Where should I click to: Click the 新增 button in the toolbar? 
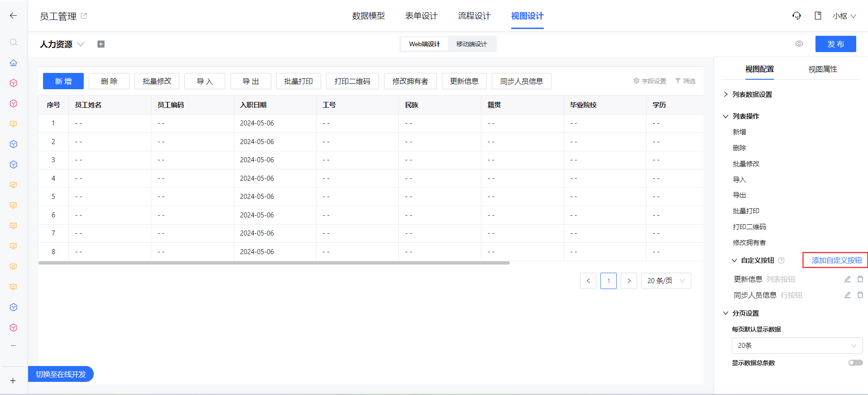(63, 81)
